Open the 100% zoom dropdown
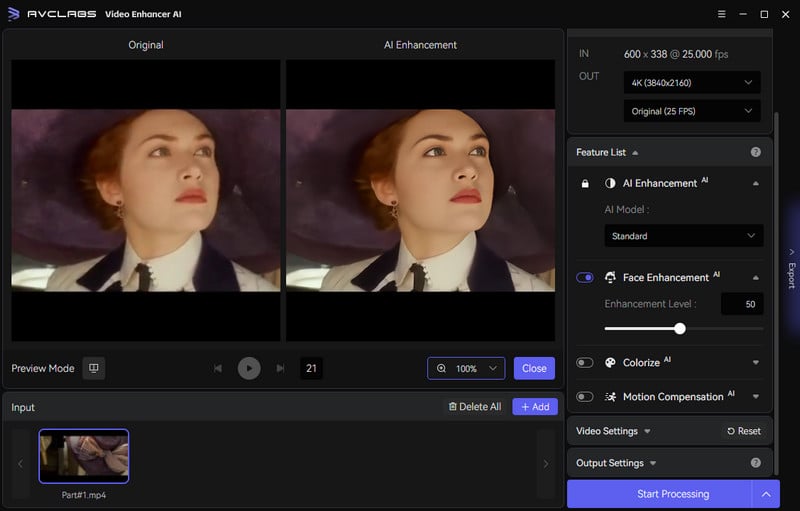 [x=466, y=368]
